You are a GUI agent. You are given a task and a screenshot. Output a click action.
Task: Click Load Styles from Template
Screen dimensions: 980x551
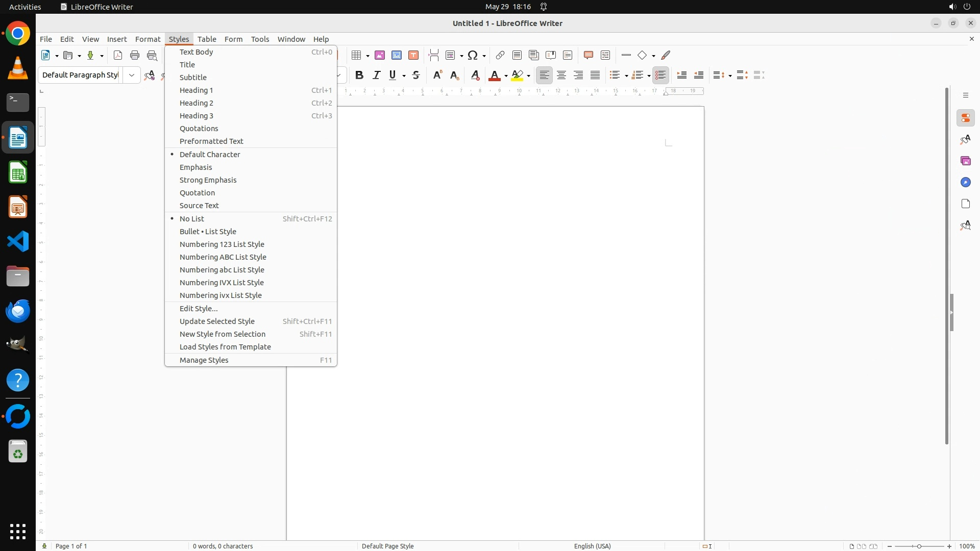coord(225,347)
